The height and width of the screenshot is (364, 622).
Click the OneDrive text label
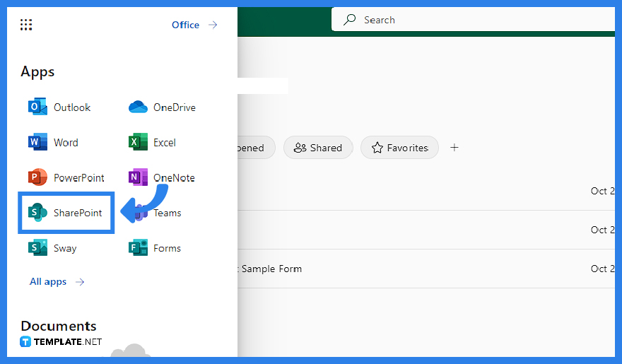[x=175, y=107]
